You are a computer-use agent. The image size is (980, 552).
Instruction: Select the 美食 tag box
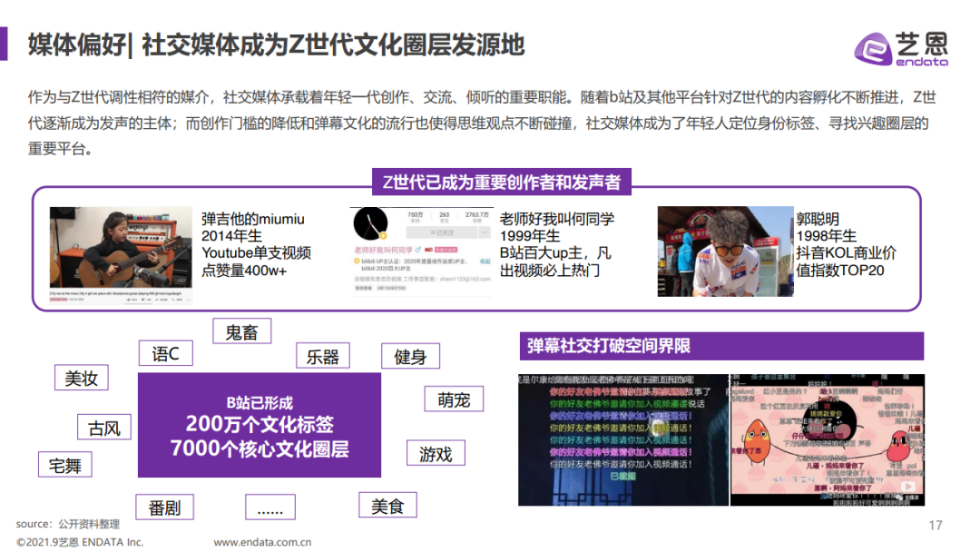pos(387,505)
